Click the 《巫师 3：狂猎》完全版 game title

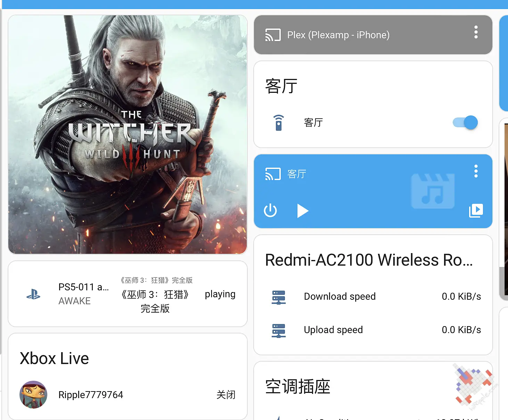tap(155, 301)
